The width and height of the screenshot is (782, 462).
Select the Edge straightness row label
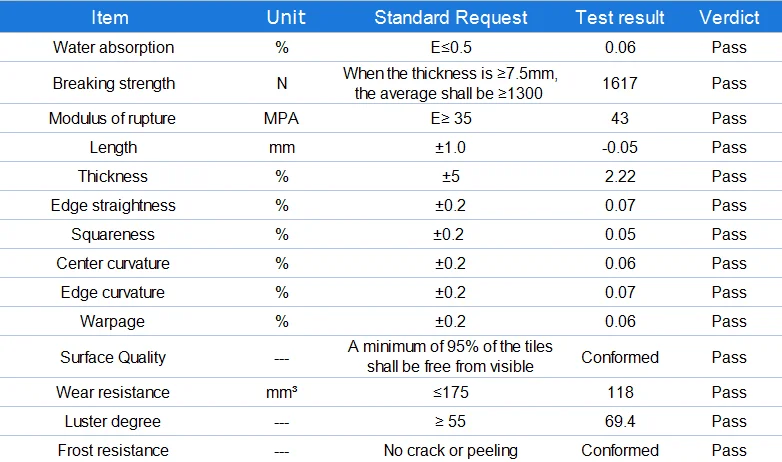113,205
